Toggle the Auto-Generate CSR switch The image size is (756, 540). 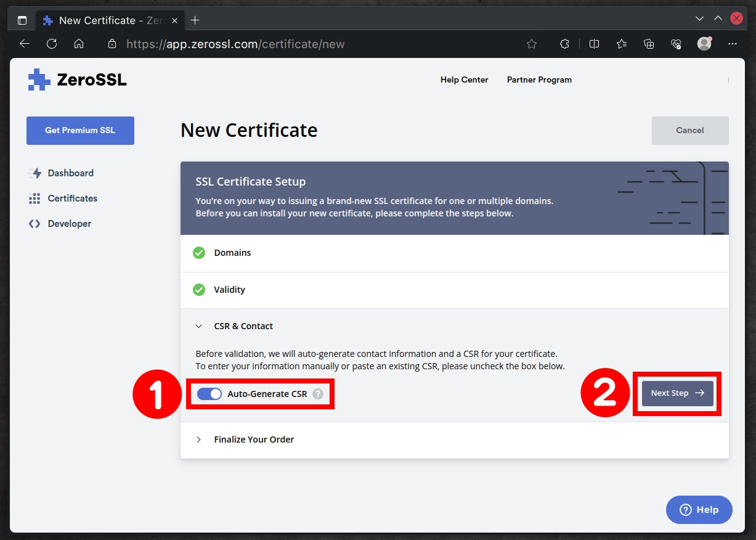coord(209,394)
